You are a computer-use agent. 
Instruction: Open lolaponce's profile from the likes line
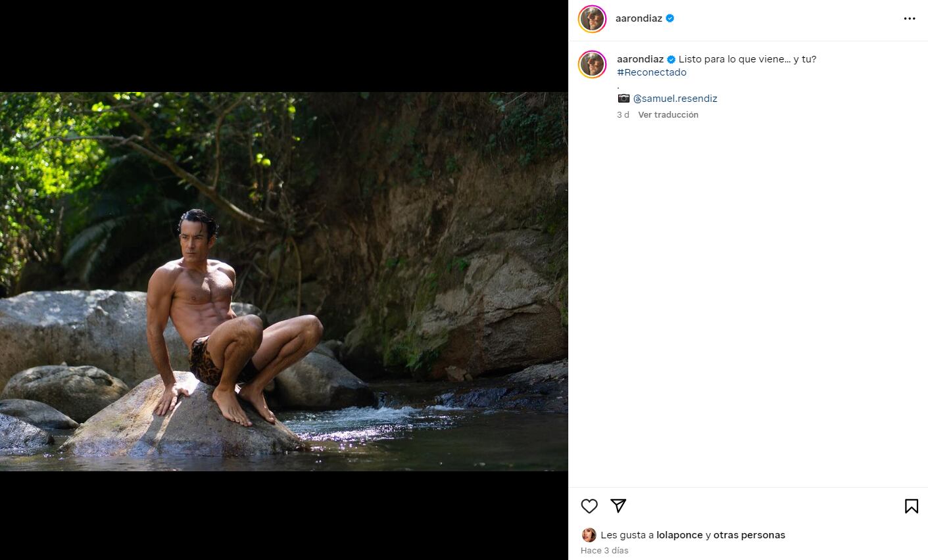tap(679, 535)
